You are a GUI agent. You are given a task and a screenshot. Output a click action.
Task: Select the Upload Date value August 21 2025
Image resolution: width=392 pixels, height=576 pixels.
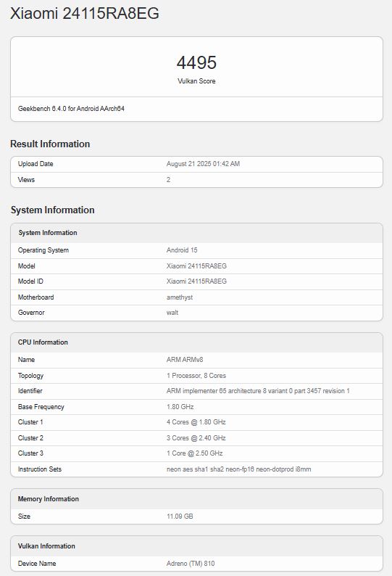(203, 164)
